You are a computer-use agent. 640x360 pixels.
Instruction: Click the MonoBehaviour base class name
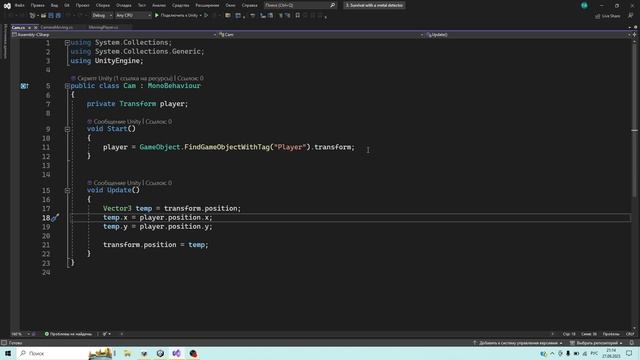tap(174, 86)
